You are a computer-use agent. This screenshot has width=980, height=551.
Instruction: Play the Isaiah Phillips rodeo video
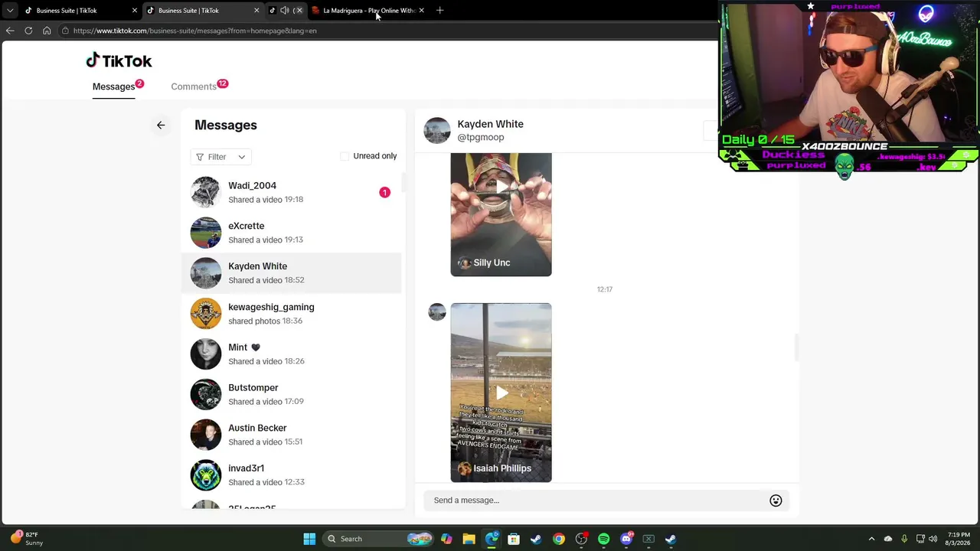click(501, 393)
